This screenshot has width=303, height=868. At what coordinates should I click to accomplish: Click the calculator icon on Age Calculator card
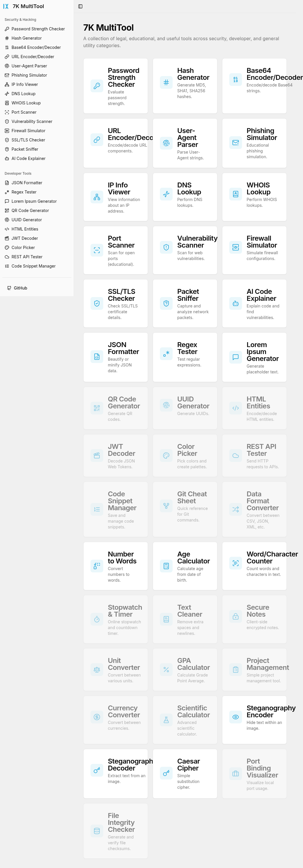pos(166,566)
